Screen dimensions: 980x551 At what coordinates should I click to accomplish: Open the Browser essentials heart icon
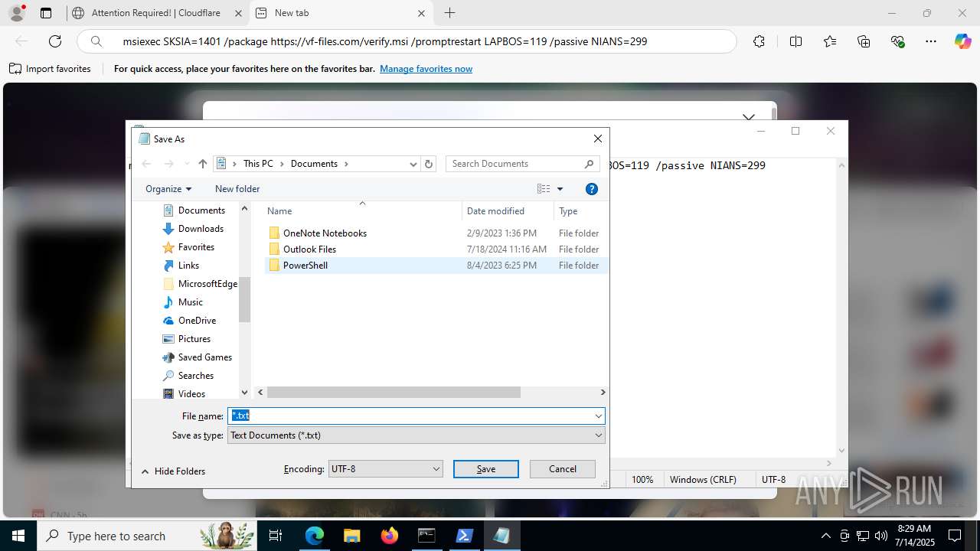click(898, 41)
